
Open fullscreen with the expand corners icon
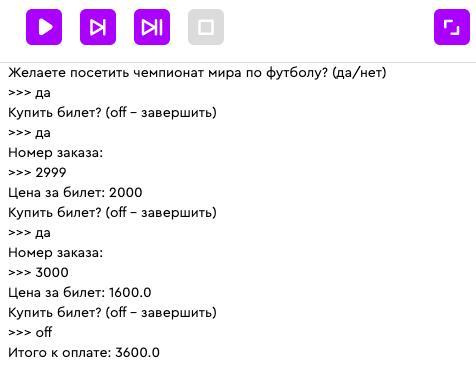452,27
